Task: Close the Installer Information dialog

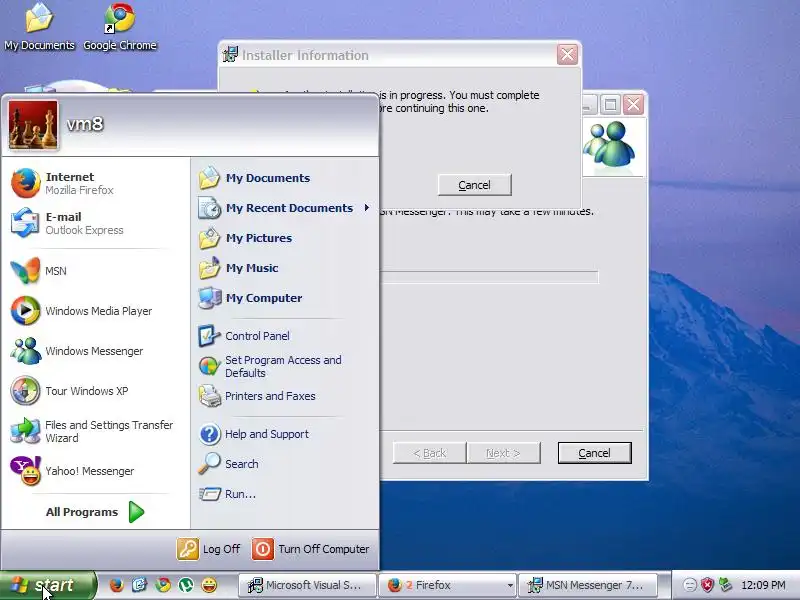Action: click(567, 55)
